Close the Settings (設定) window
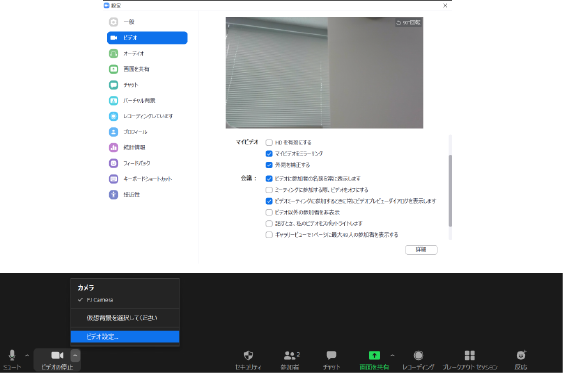The width and height of the screenshot is (563, 373). coord(445,6)
